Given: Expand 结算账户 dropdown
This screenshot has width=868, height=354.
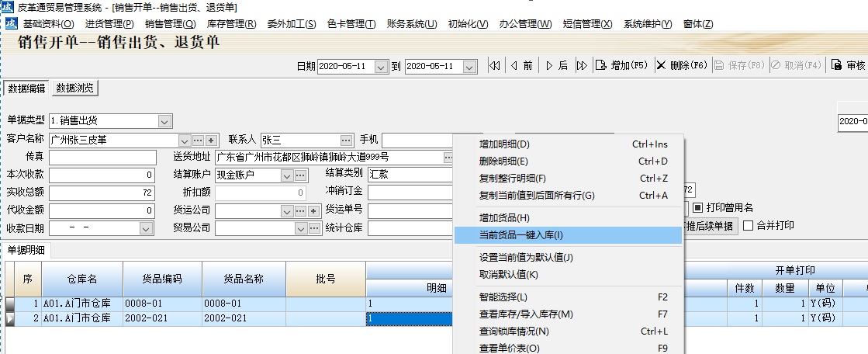Looking at the screenshot, I should point(287,175).
